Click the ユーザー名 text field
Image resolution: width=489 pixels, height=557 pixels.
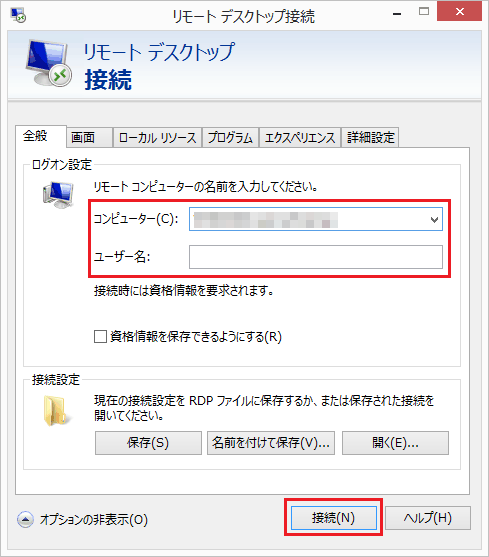click(x=316, y=257)
